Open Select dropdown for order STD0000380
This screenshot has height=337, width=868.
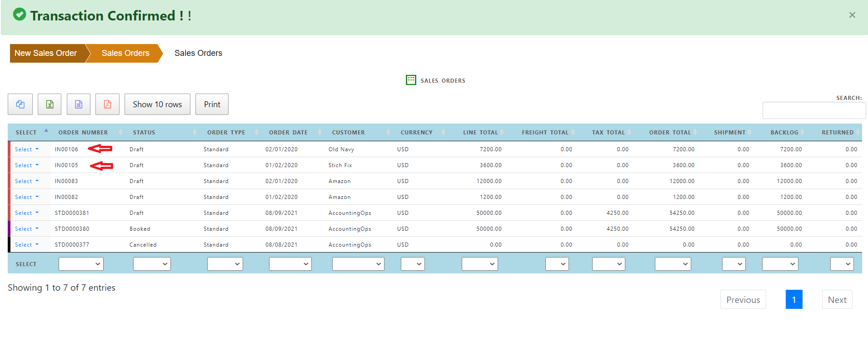(26, 229)
